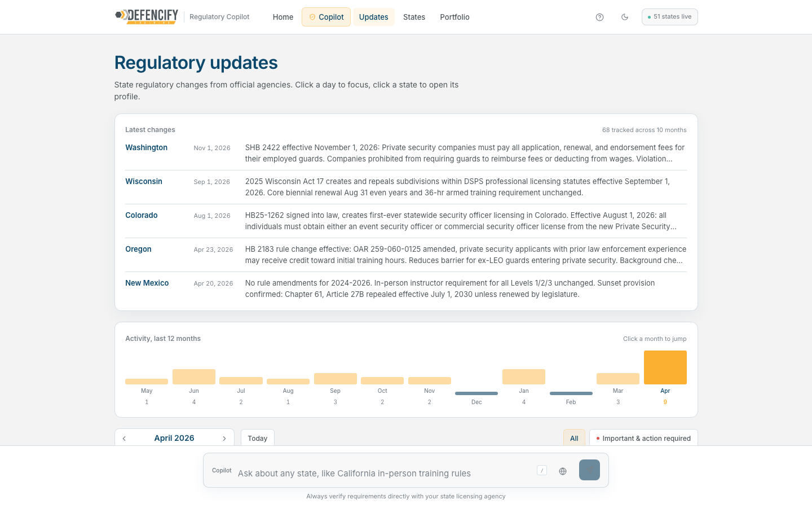The width and height of the screenshot is (812, 508).
Task: Jump to the Mar activity bar
Action: [618, 379]
